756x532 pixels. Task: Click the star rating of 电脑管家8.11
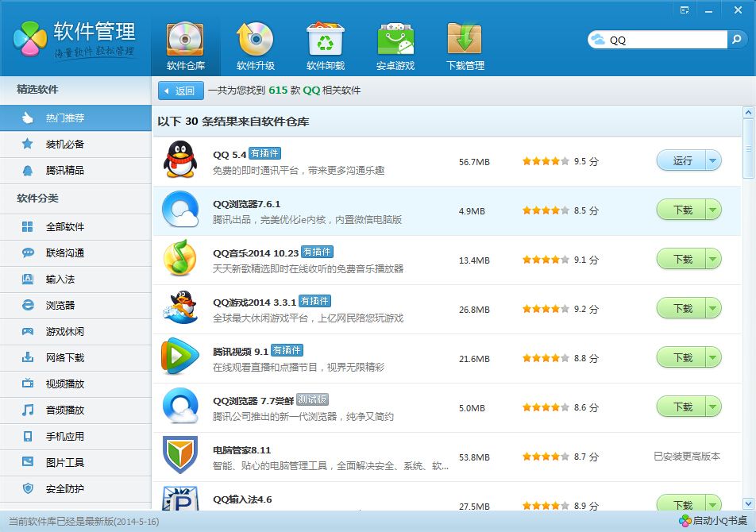tap(546, 456)
